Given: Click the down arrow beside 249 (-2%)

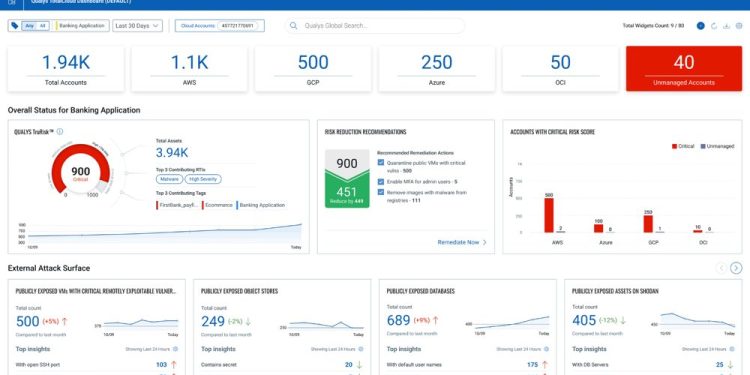Looking at the screenshot, I should [248, 320].
